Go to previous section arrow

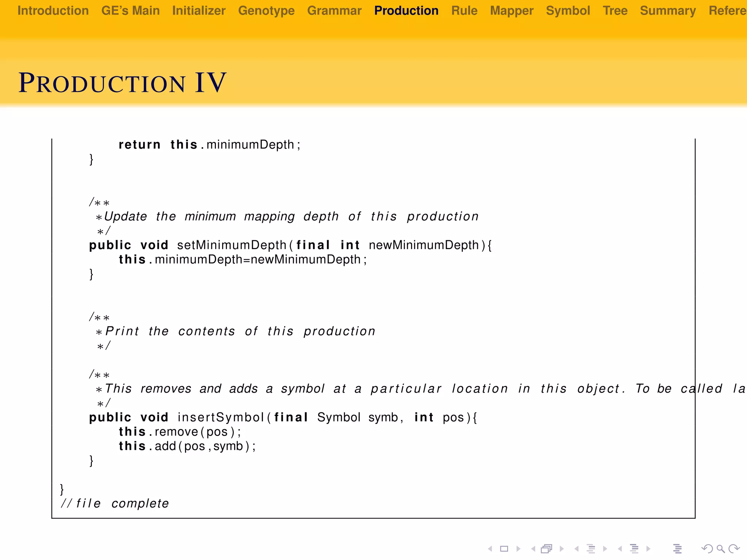620,549
